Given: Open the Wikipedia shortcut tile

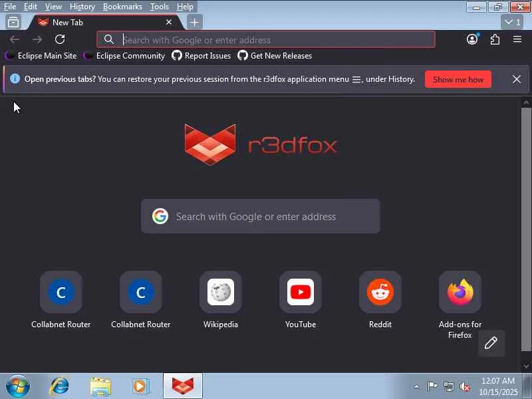Looking at the screenshot, I should (221, 300).
